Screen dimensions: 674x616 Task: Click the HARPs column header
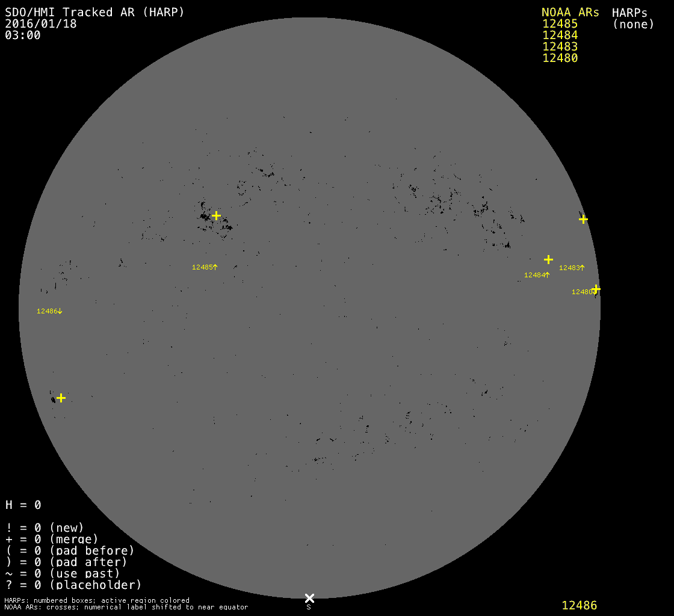pyautogui.click(x=629, y=13)
